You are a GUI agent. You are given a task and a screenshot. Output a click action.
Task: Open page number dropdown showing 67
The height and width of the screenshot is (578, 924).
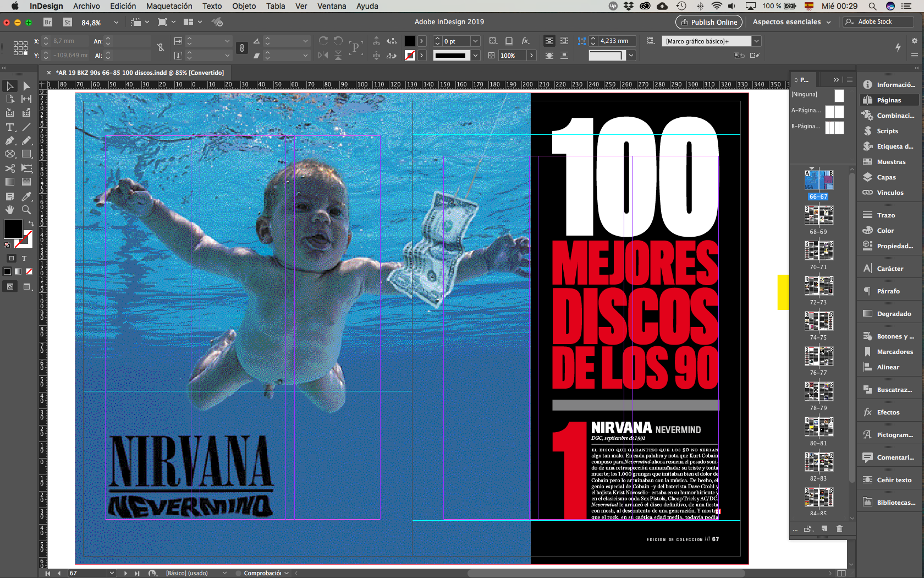112,573
